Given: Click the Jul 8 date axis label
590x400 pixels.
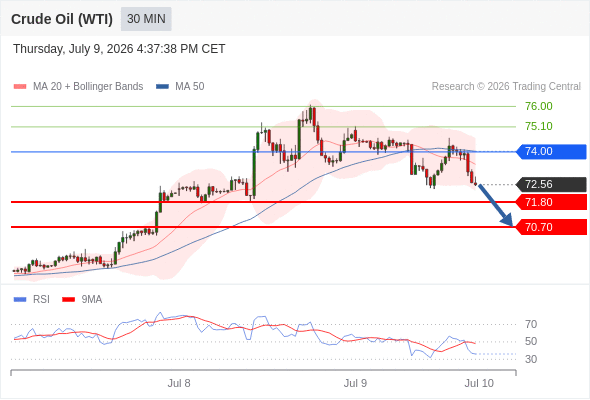Looking at the screenshot, I should 179,383.
